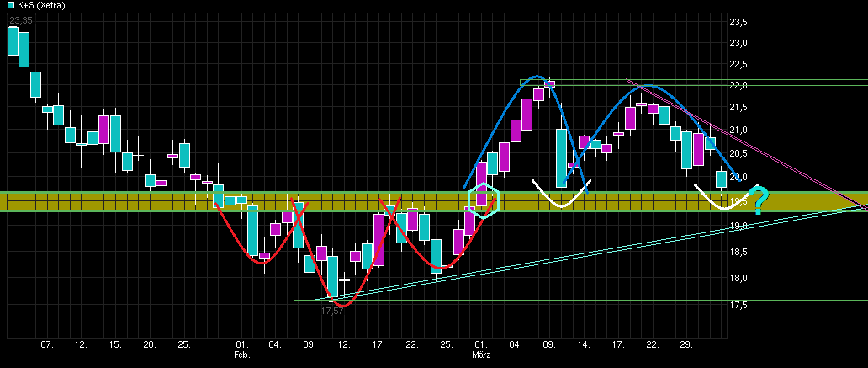Viewport: 868px width, 368px height.
Task: Click the März month label
Action: coord(481,355)
